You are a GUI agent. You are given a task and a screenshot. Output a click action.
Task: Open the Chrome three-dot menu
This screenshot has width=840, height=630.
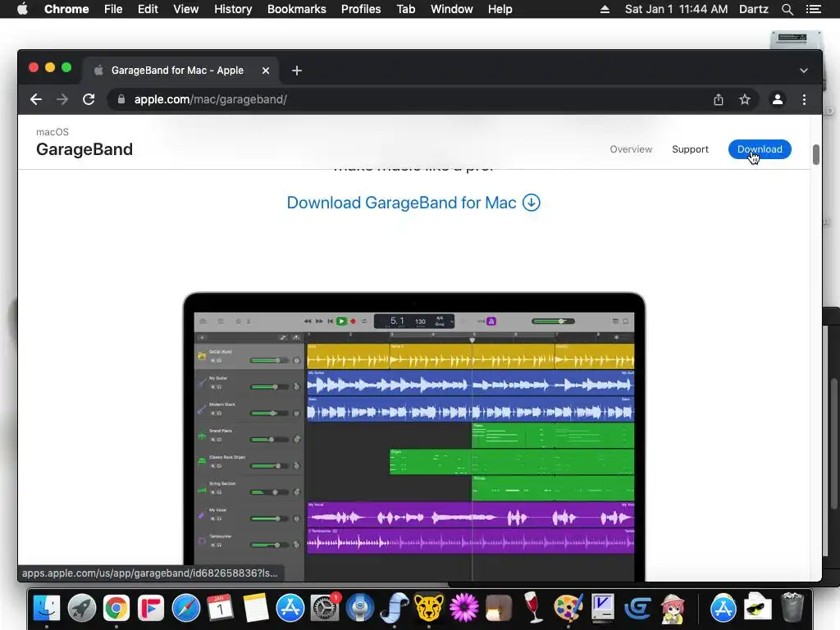click(804, 99)
